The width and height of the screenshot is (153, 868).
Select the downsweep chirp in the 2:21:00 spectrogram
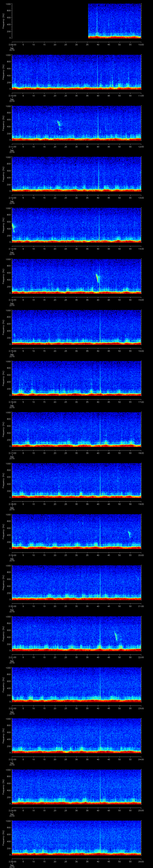[x=116, y=636]
